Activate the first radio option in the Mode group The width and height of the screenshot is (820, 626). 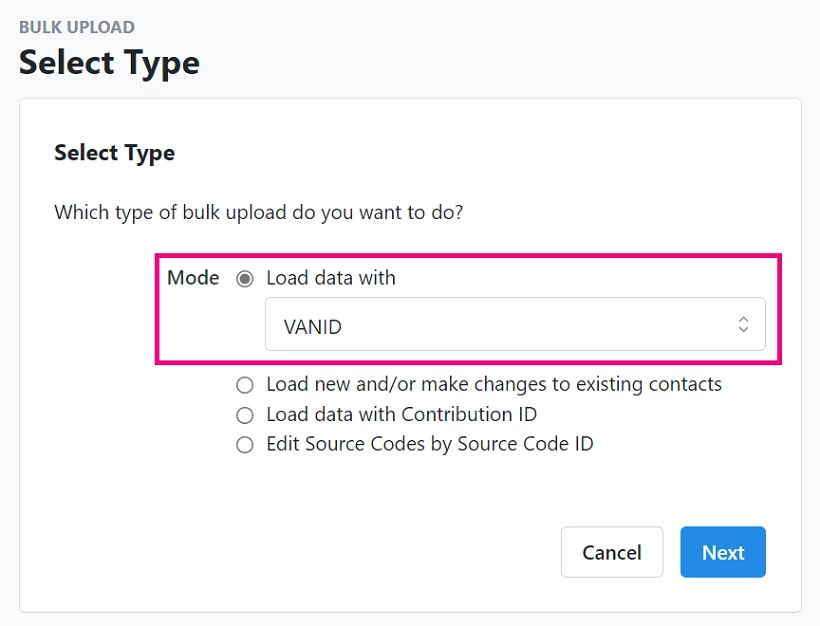point(245,278)
